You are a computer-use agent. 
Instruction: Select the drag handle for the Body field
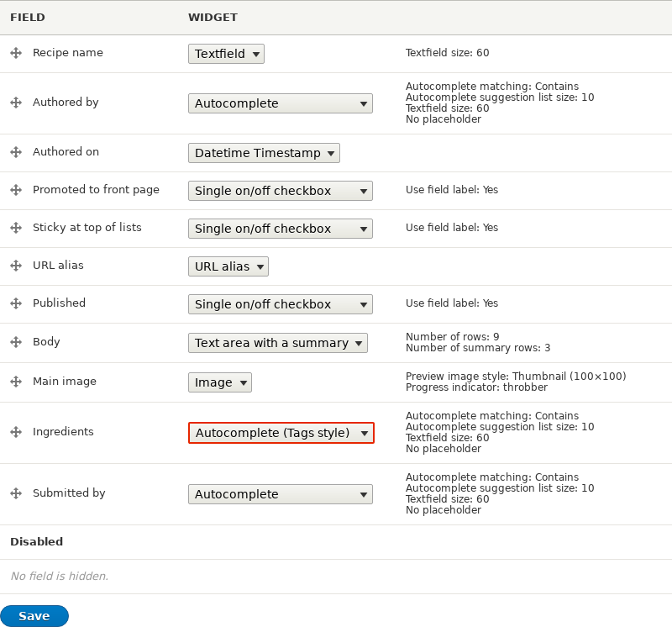(16, 342)
